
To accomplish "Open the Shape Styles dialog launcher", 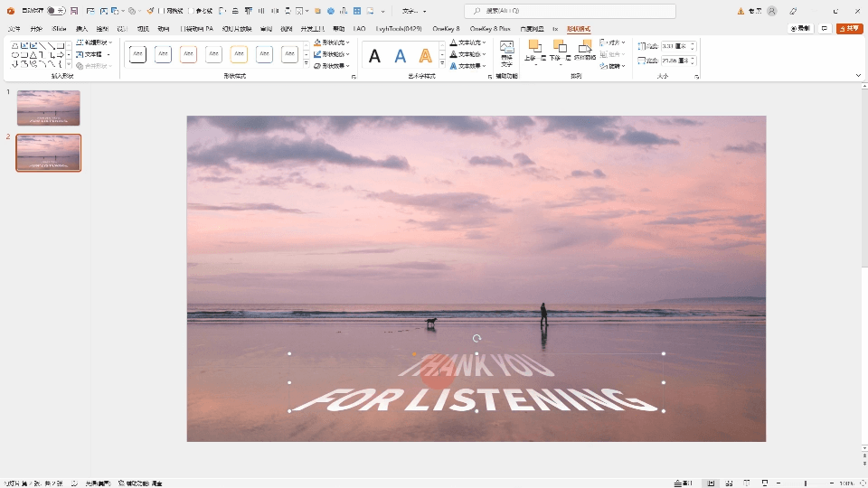I will click(354, 77).
